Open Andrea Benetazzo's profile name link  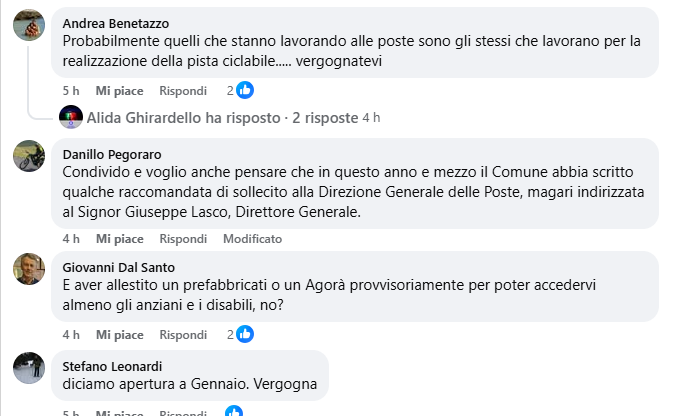pos(116,23)
